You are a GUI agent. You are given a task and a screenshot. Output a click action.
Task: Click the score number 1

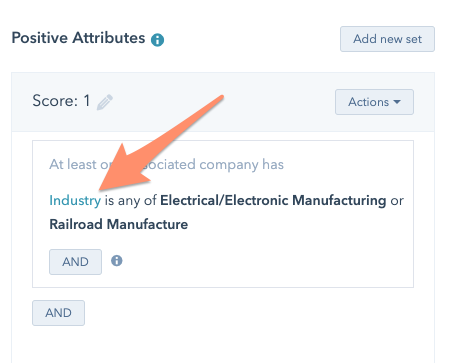pyautogui.click(x=87, y=101)
